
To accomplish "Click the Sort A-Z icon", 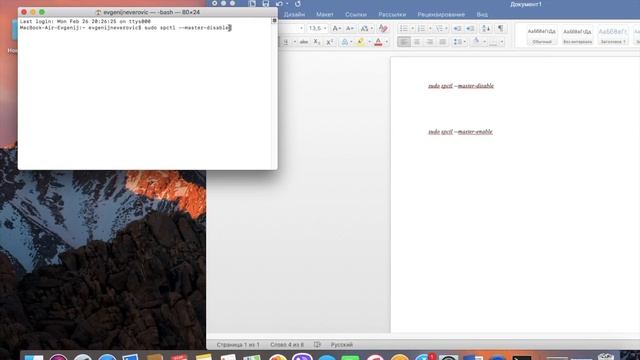I will click(x=486, y=28).
